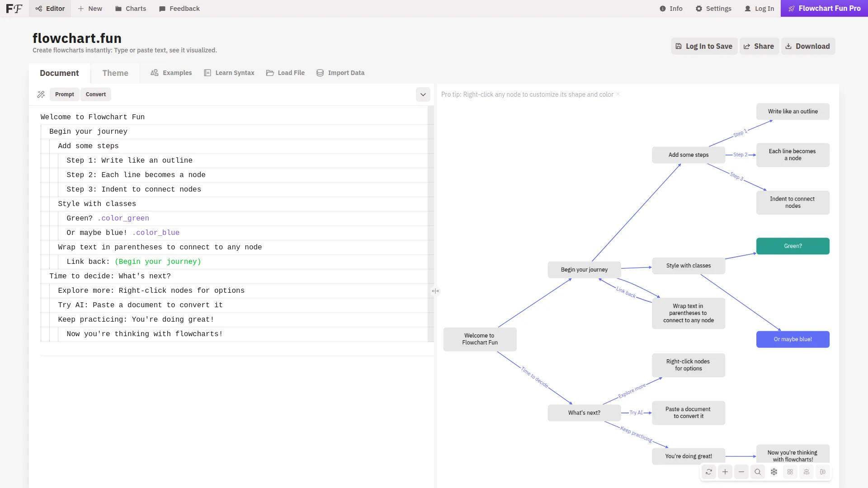Switch to the Theme tab
Image resolution: width=868 pixels, height=488 pixels.
(115, 73)
